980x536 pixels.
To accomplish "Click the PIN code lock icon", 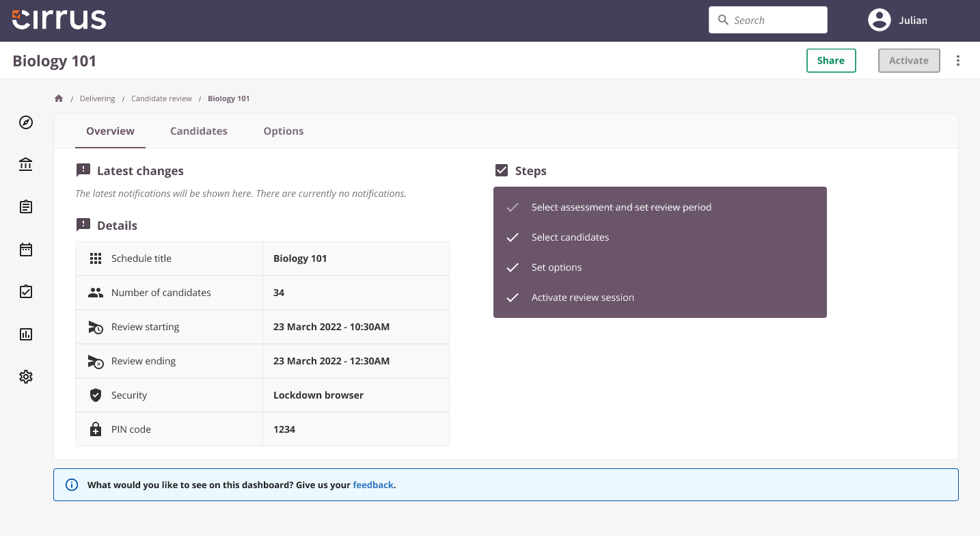I will pos(96,429).
